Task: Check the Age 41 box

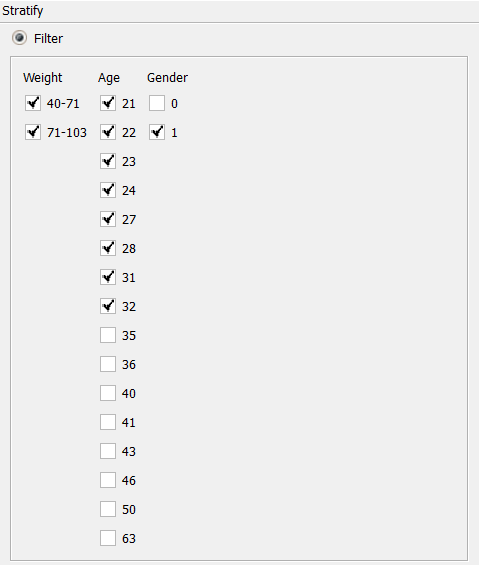Action: tap(108, 422)
